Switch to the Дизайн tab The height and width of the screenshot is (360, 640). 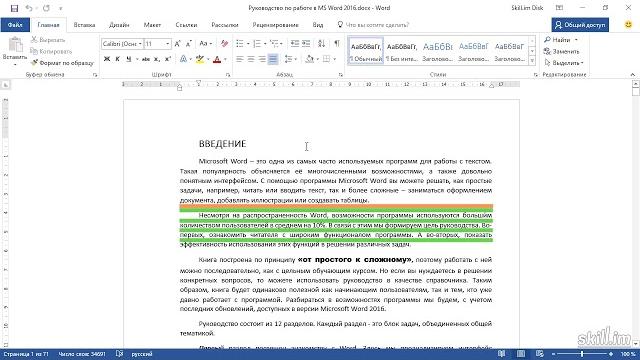pos(119,25)
